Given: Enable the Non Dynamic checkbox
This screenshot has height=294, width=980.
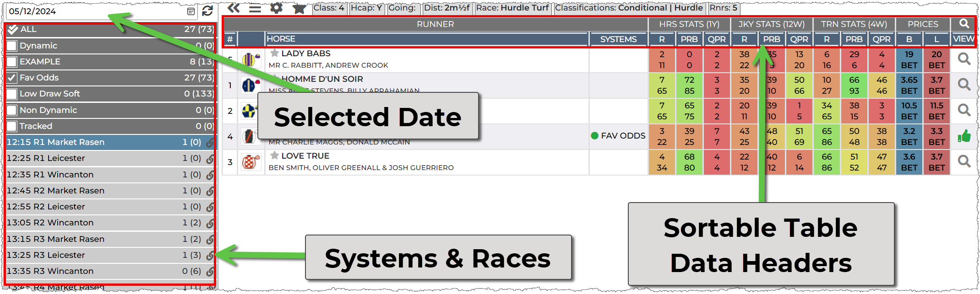Looking at the screenshot, I should tap(12, 110).
